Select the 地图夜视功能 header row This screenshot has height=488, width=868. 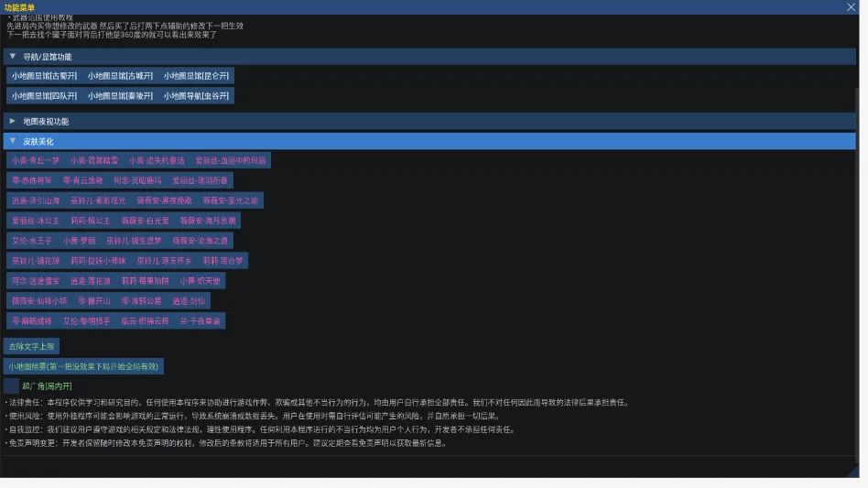pyautogui.click(x=429, y=121)
